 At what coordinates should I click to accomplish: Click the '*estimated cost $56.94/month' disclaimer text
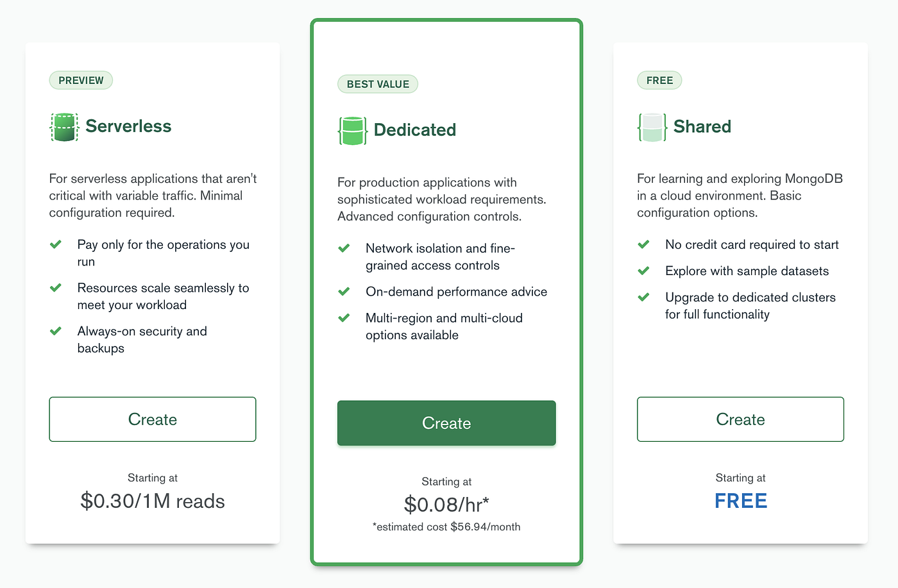[446, 526]
